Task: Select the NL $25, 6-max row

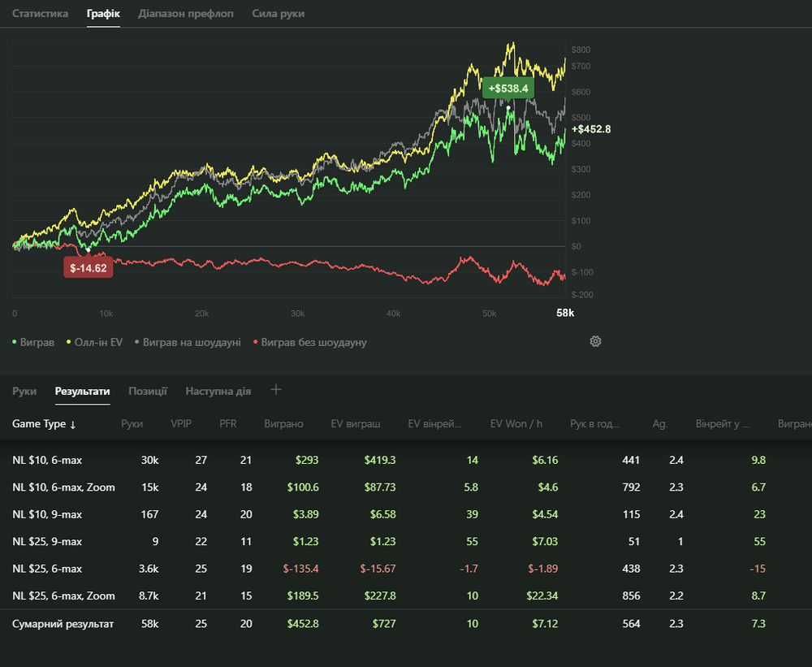Action: click(x=47, y=569)
